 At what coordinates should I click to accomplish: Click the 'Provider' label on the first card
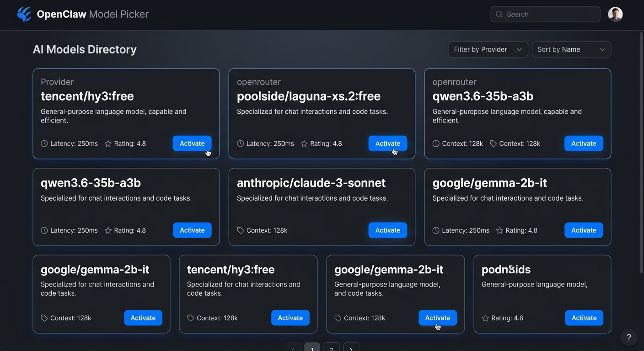click(x=57, y=82)
